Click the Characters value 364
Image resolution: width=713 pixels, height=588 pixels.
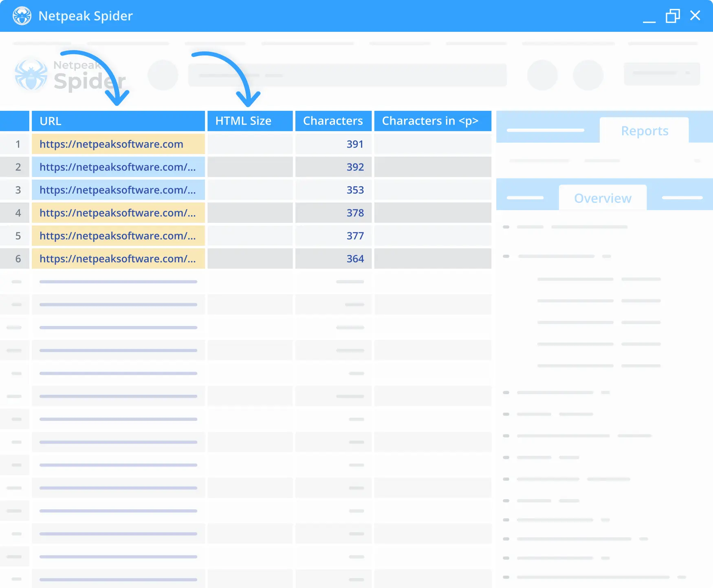[x=355, y=258]
